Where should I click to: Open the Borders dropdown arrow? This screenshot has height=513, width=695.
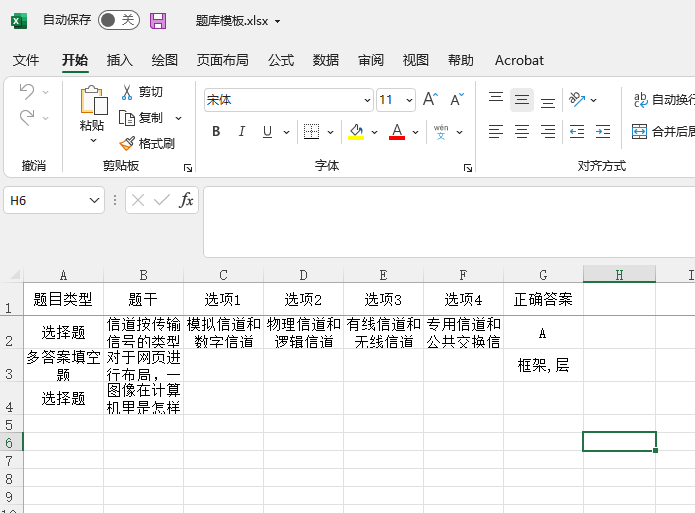[x=330, y=132]
